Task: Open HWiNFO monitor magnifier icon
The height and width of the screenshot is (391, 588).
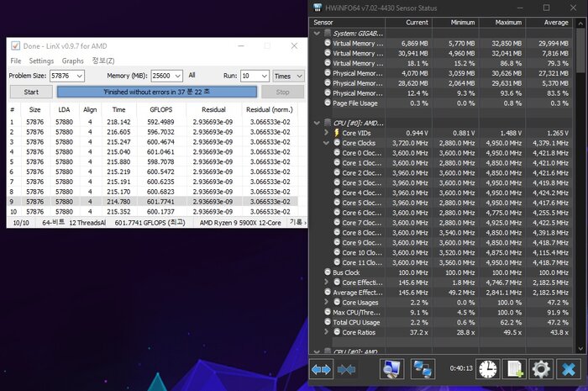Action: 391,369
